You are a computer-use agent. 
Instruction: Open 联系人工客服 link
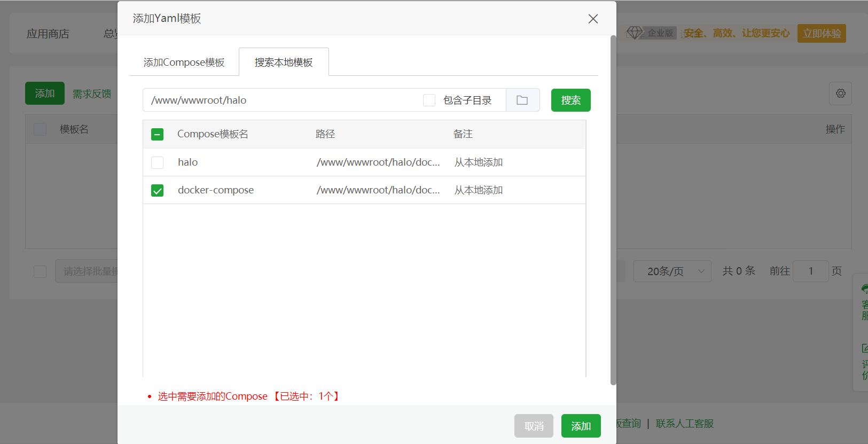pos(684,424)
